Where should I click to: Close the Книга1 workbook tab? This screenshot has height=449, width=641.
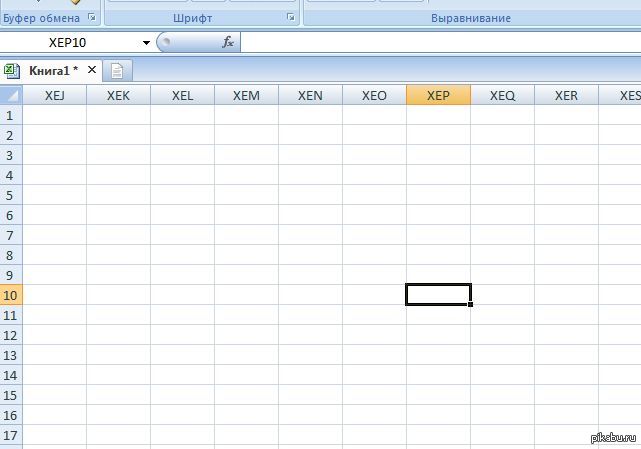click(x=92, y=70)
